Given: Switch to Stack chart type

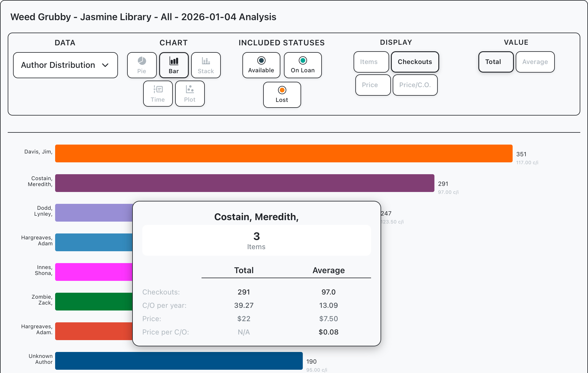Looking at the screenshot, I should click(x=206, y=65).
